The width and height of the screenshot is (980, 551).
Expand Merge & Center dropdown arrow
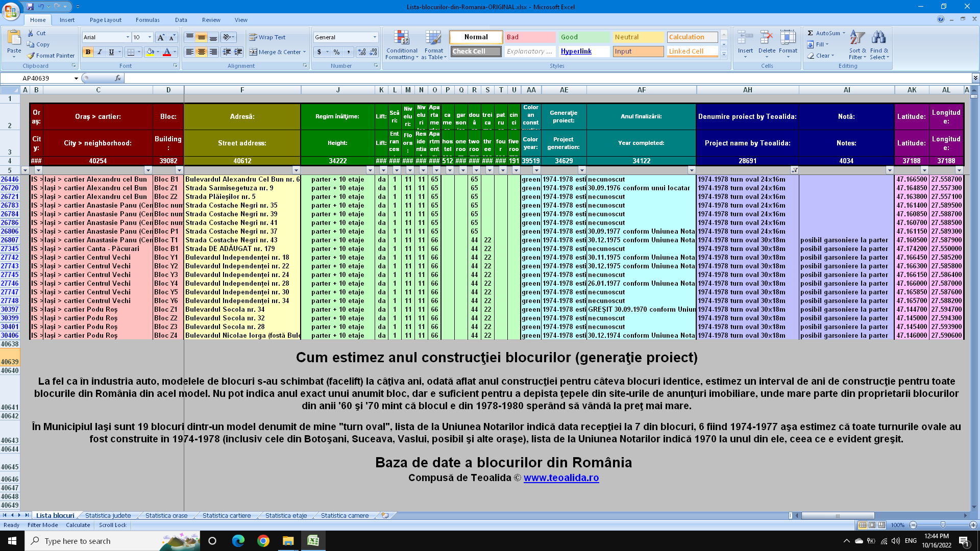tap(305, 52)
